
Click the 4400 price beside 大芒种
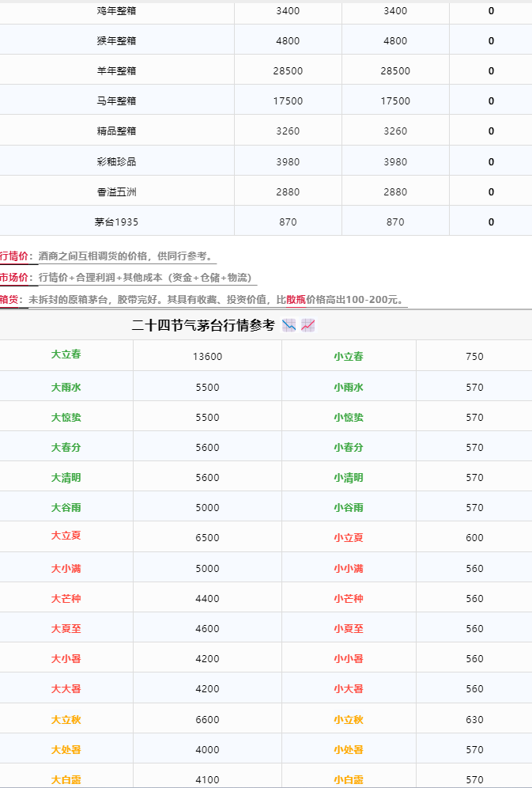click(207, 599)
